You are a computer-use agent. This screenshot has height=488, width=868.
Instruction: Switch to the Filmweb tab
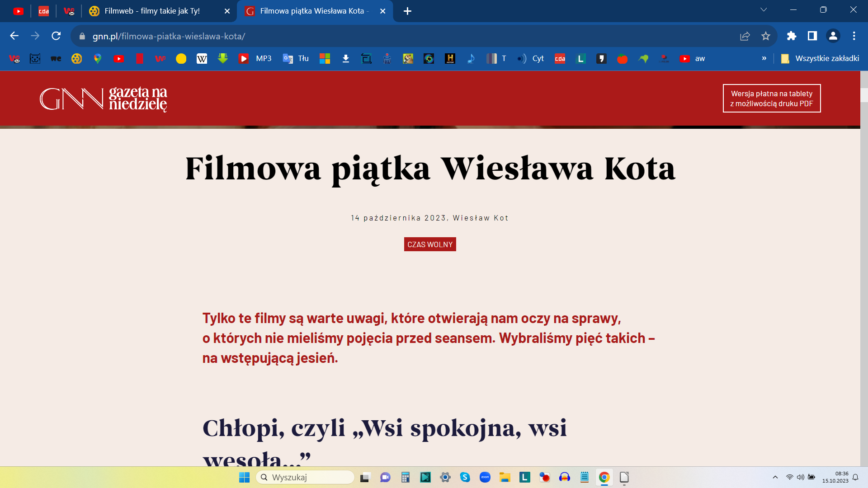coord(152,11)
